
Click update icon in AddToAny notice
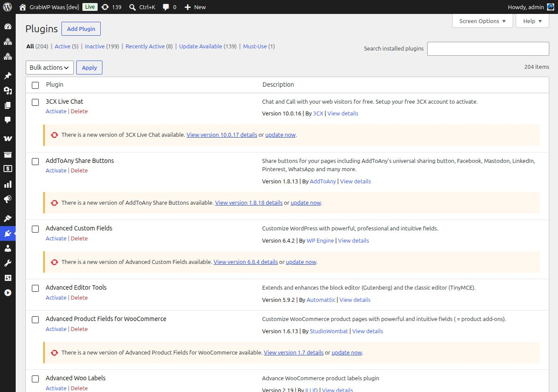tap(54, 203)
